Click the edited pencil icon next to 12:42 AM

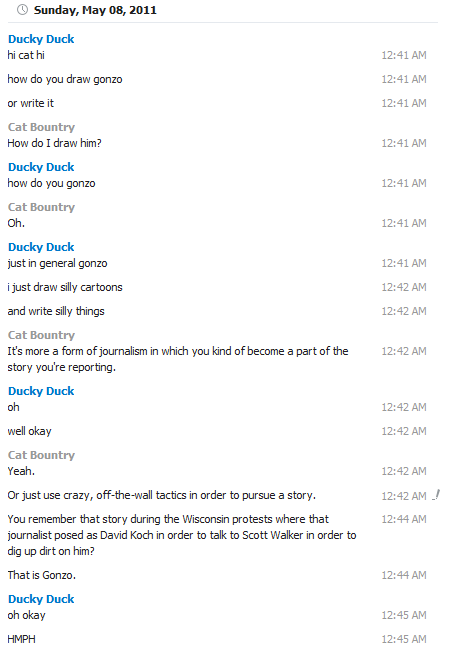(436, 495)
